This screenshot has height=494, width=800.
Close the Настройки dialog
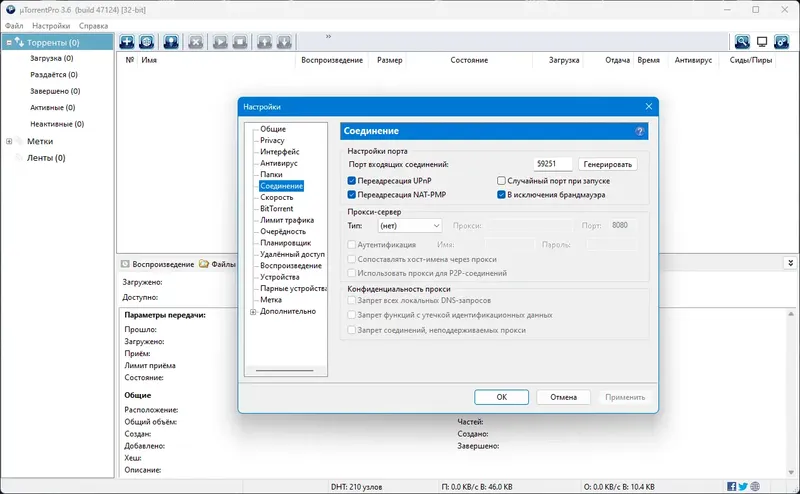[648, 106]
